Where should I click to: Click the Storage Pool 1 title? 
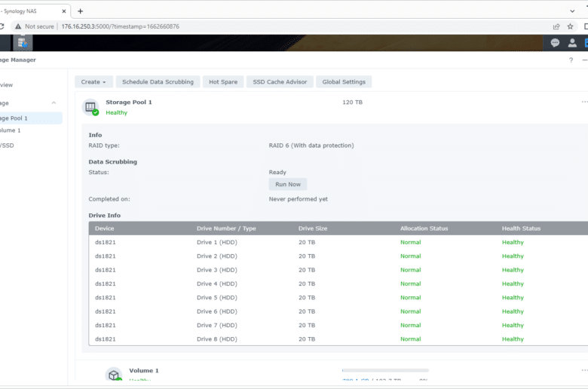pyautogui.click(x=129, y=102)
